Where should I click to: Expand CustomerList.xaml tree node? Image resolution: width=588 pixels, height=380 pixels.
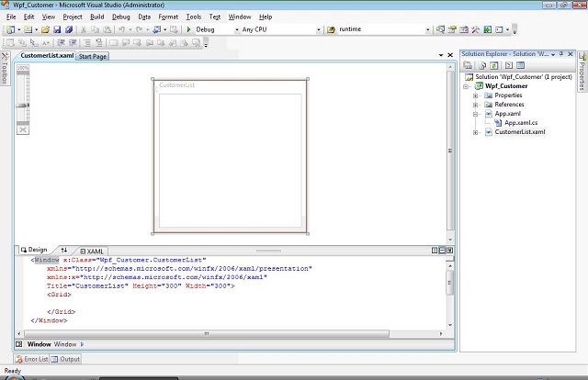pos(475,132)
